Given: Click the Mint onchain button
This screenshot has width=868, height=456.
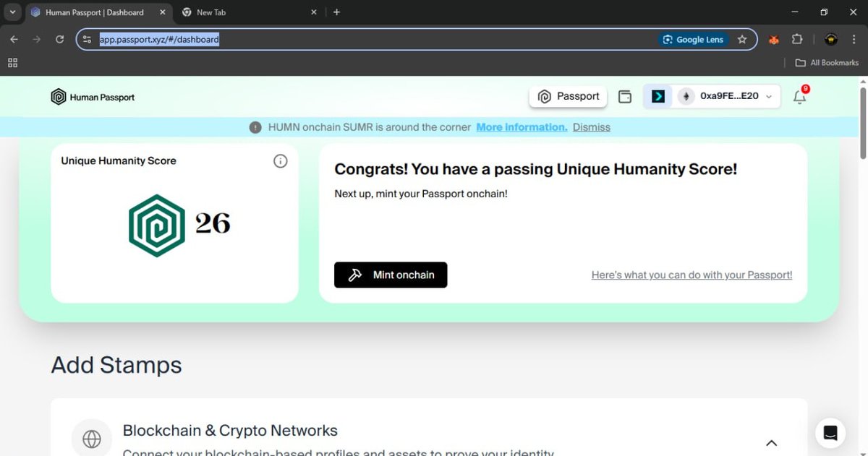Looking at the screenshot, I should 391,275.
